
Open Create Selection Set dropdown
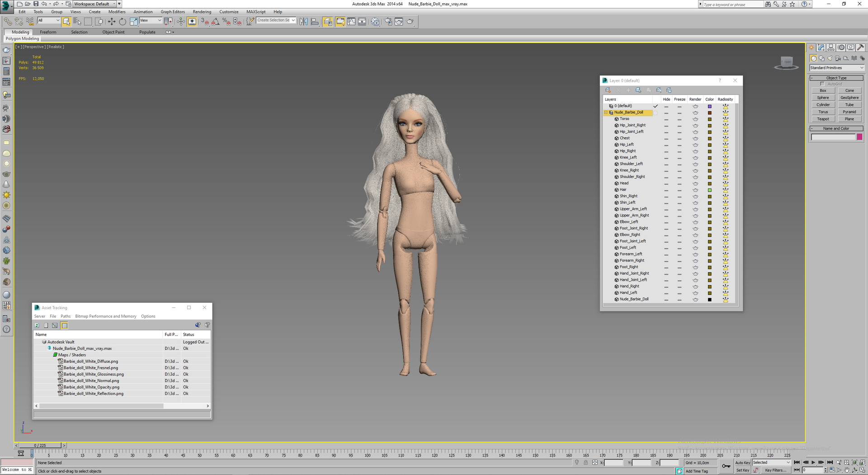tap(276, 20)
